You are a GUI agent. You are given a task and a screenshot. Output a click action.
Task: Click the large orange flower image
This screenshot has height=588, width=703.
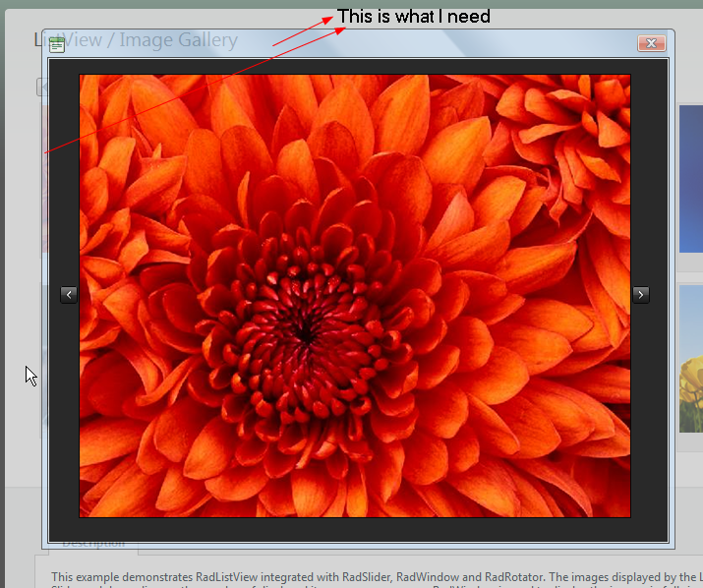355,296
